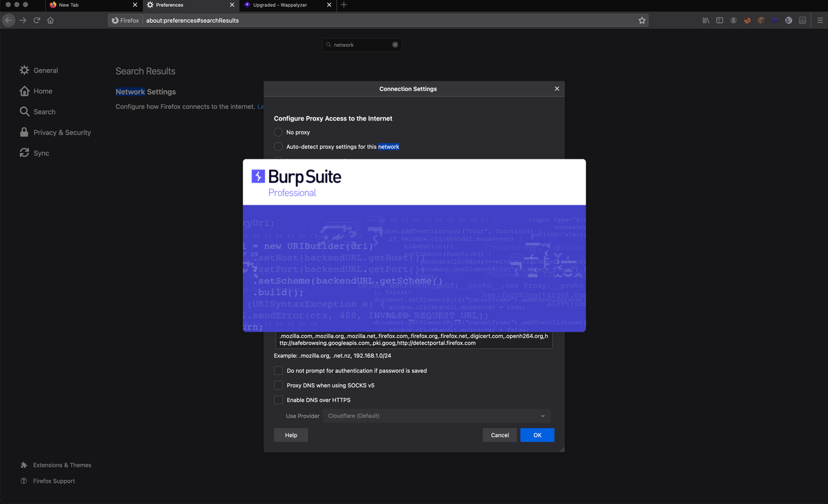The height and width of the screenshot is (504, 828).
Task: Select the No proxy radio button
Action: 279,132
